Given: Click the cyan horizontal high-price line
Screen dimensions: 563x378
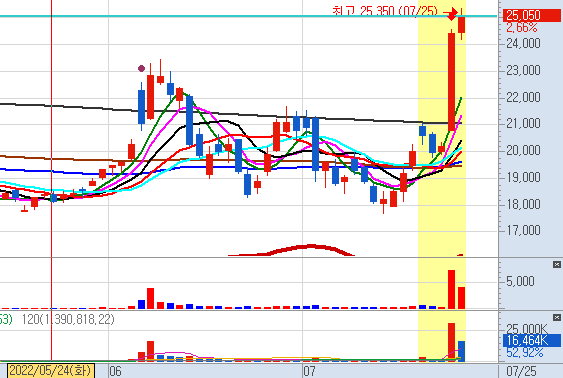Looking at the screenshot, I should click(x=248, y=16).
